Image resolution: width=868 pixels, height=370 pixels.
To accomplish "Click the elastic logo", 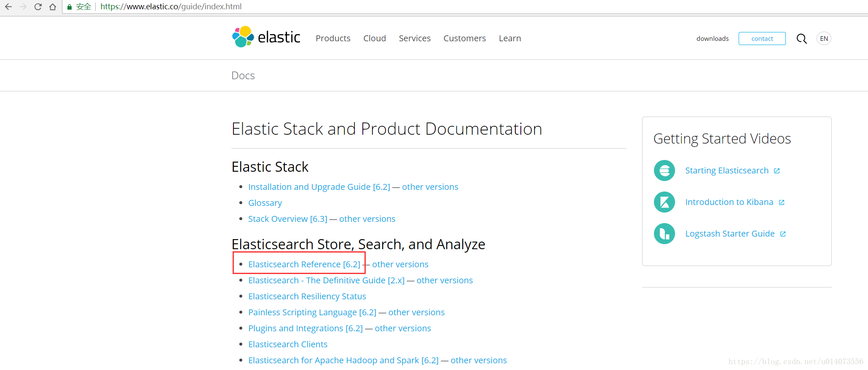I will coord(266,37).
